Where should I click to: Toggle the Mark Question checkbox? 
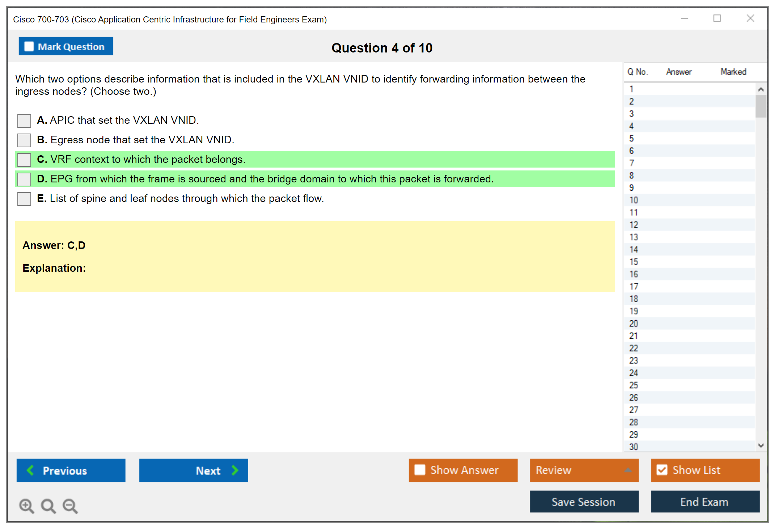coord(29,47)
